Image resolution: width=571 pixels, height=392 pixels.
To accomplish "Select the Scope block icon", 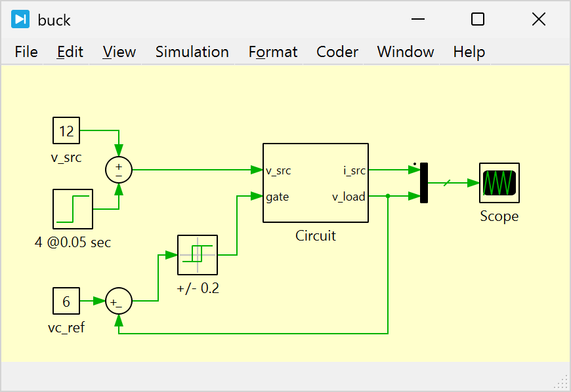I will [499, 183].
